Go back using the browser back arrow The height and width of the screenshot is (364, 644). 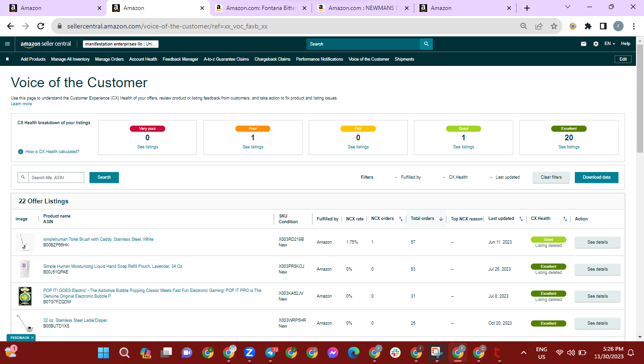point(10,26)
